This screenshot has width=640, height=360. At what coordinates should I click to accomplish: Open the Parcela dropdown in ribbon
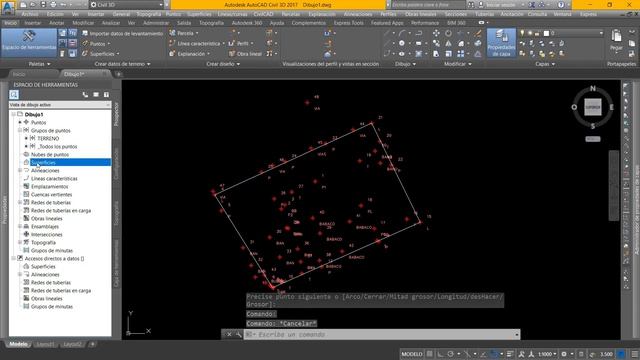pyautogui.click(x=184, y=33)
